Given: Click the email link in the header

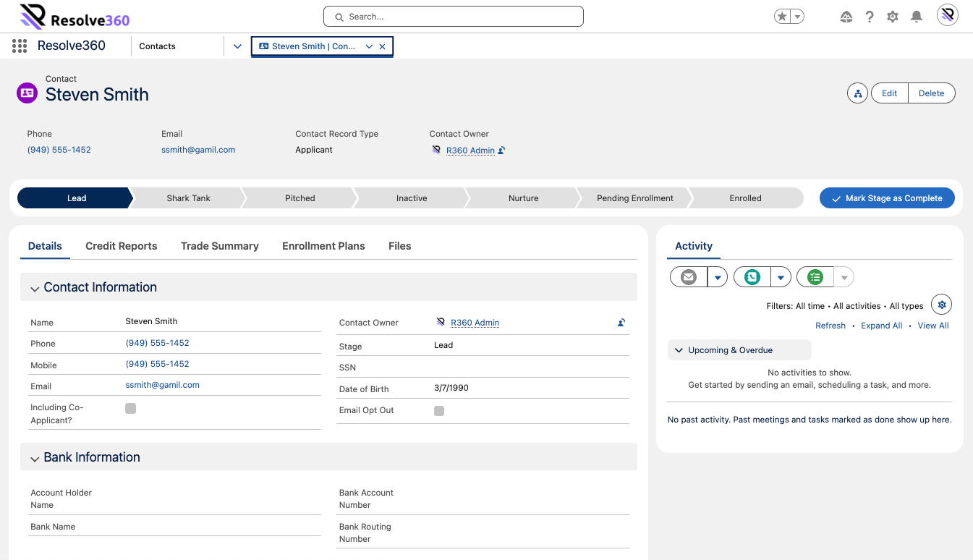Looking at the screenshot, I should [x=198, y=150].
